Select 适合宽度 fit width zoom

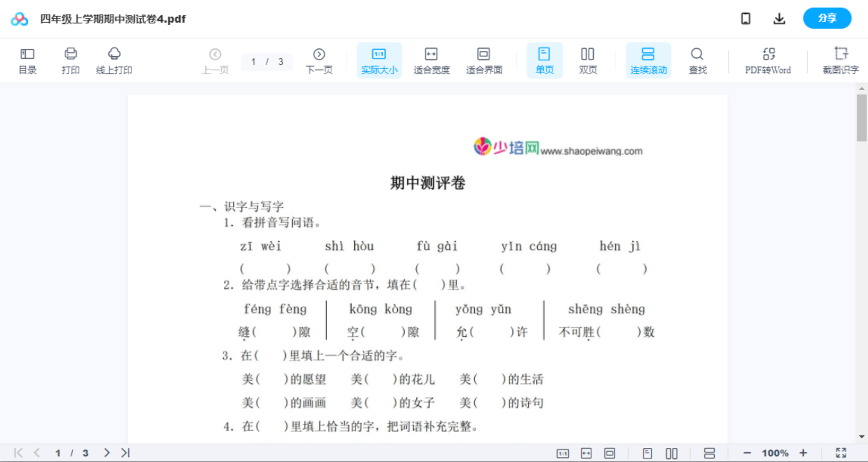(431, 60)
